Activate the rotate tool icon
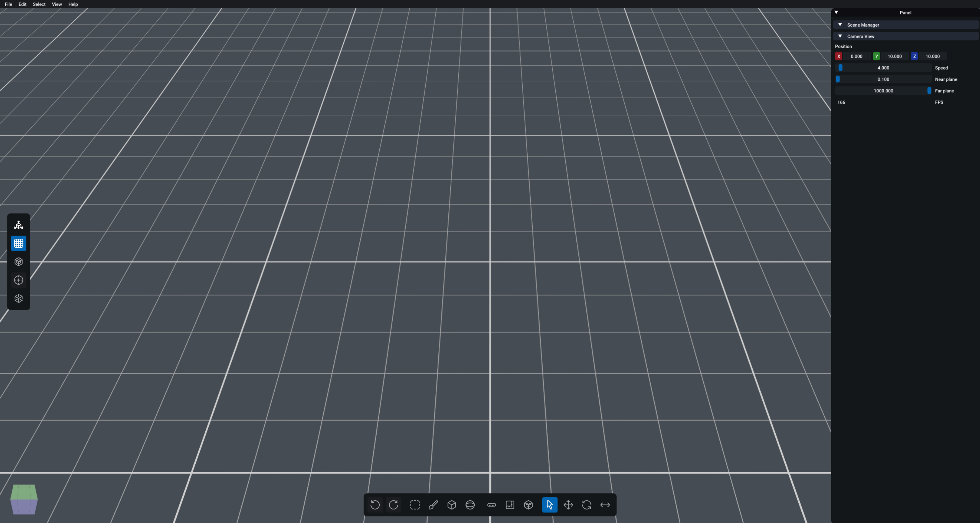 [x=586, y=505]
